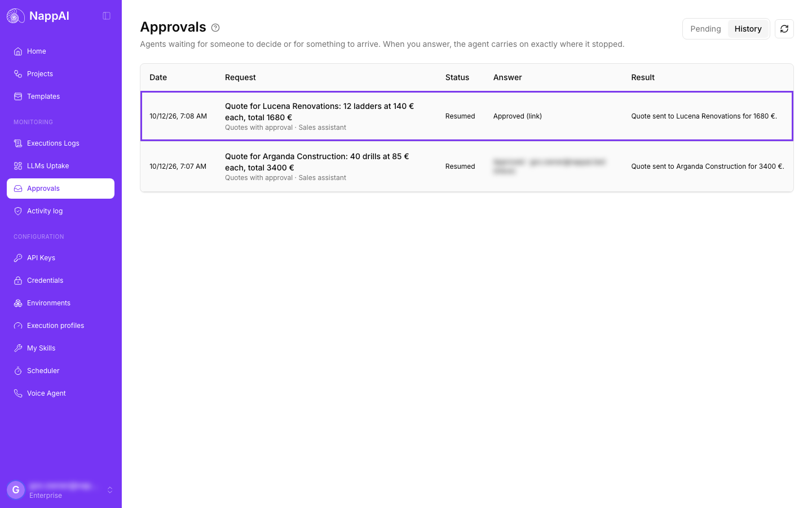Image resolution: width=812 pixels, height=508 pixels.
Task: Click the 'Approved (link)' answer cell
Action: 518,116
